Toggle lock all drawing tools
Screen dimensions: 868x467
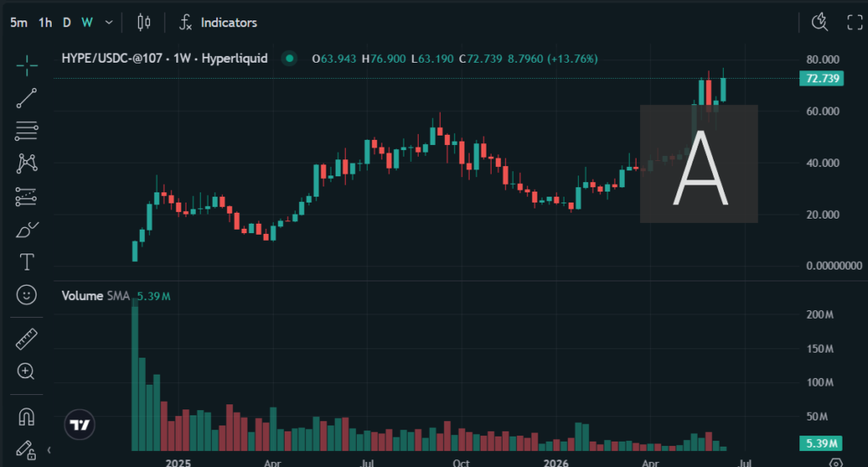coord(26,450)
